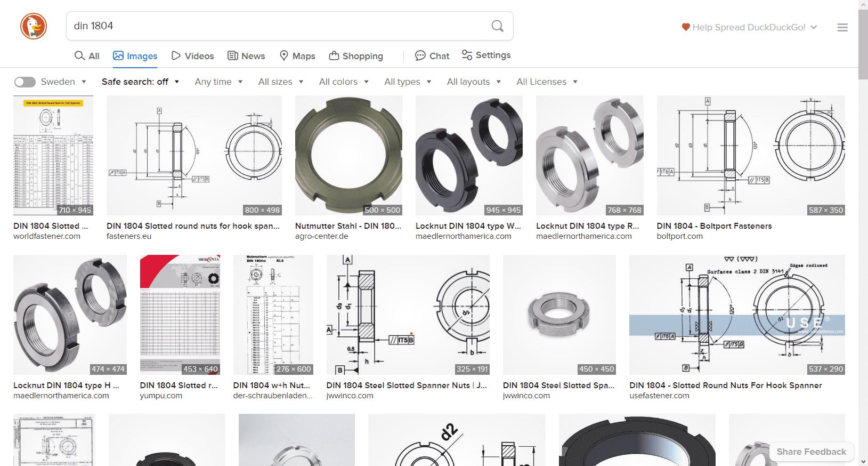Click the magnifying glass search icon
The width and height of the screenshot is (868, 466).
[x=497, y=26]
